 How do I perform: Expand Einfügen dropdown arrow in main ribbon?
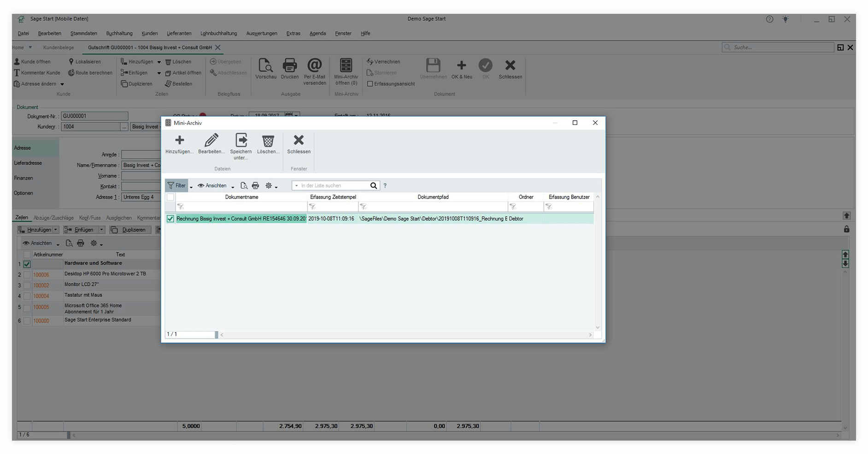pyautogui.click(x=159, y=73)
